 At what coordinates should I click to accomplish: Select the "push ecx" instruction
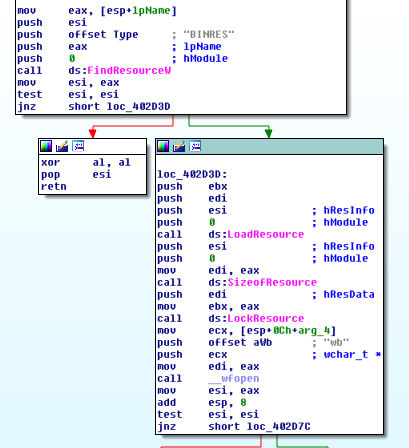click(192, 354)
